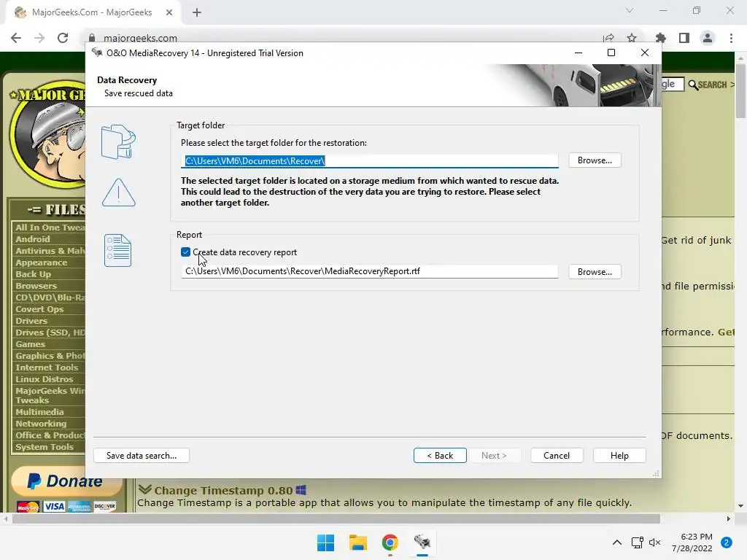Open Browsers category on MajorGeeks
The image size is (747, 560).
click(x=36, y=286)
